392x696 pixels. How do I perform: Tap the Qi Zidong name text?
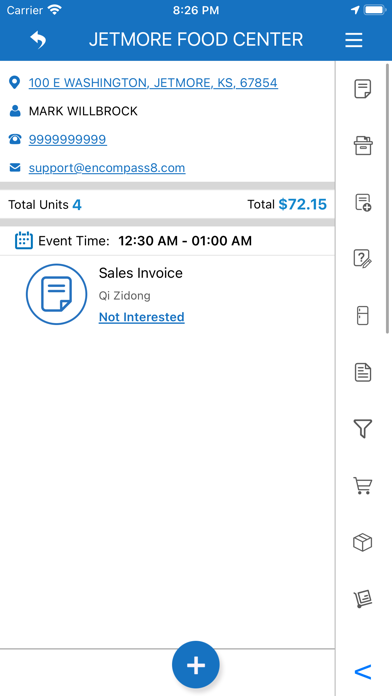coord(125,296)
